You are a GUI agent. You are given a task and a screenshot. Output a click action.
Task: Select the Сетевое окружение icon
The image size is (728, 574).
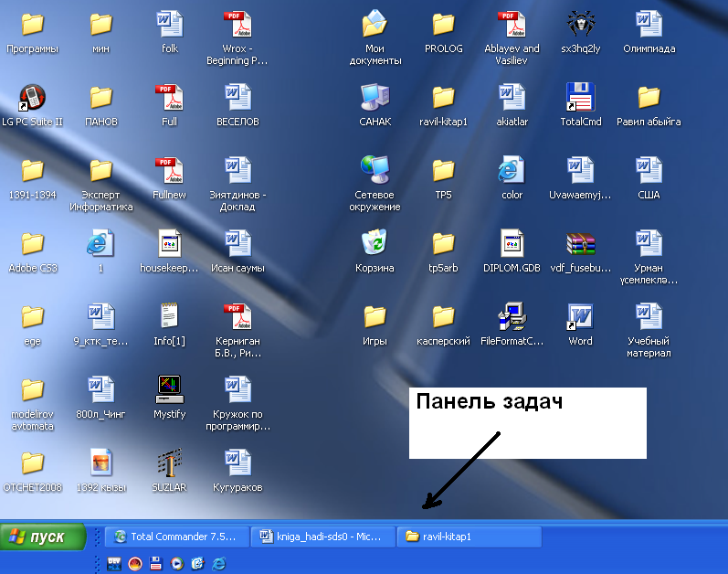[375, 170]
